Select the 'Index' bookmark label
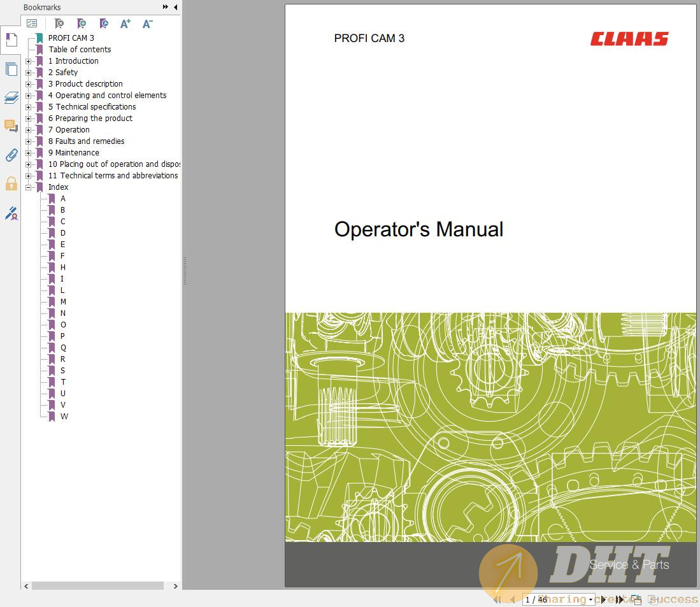The image size is (700, 607). tap(58, 187)
